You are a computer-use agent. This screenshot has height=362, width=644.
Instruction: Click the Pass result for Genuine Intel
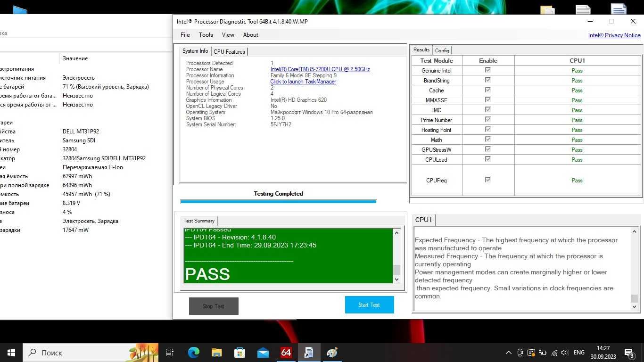[x=577, y=71]
